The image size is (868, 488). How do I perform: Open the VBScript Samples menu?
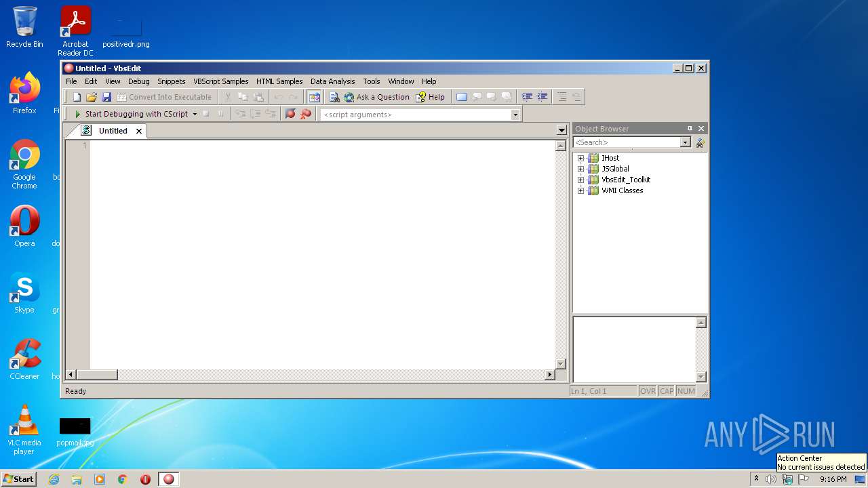click(221, 81)
